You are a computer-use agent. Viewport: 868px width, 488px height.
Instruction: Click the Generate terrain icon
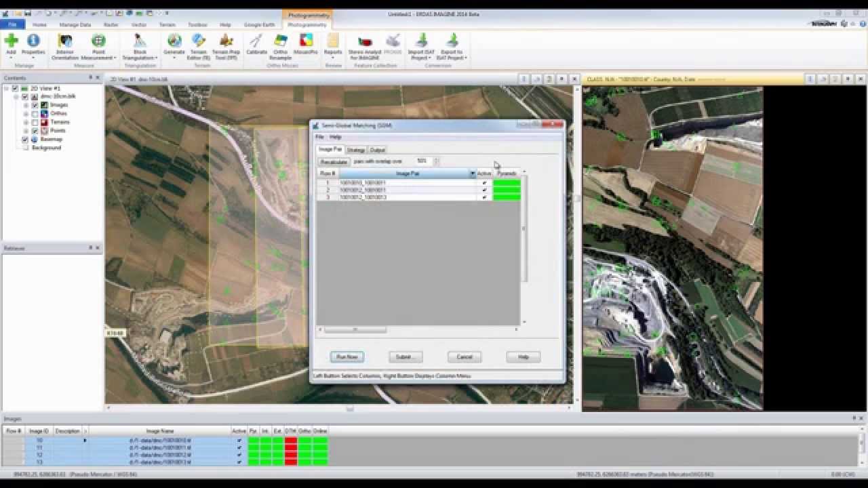coord(174,41)
